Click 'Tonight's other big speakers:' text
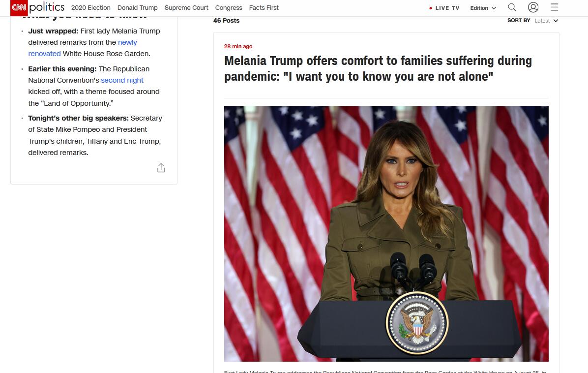 [x=78, y=118]
